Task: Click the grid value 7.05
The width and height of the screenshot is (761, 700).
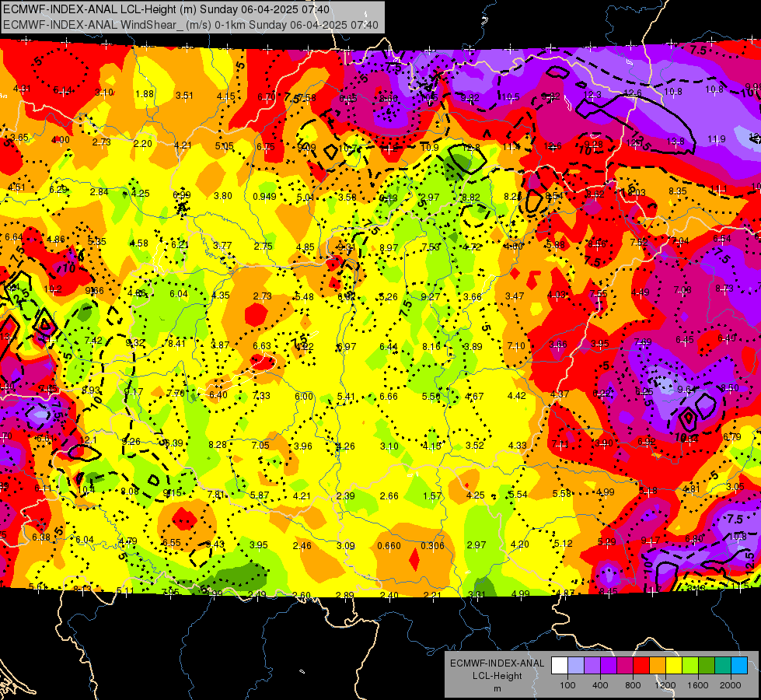Action: [x=260, y=446]
